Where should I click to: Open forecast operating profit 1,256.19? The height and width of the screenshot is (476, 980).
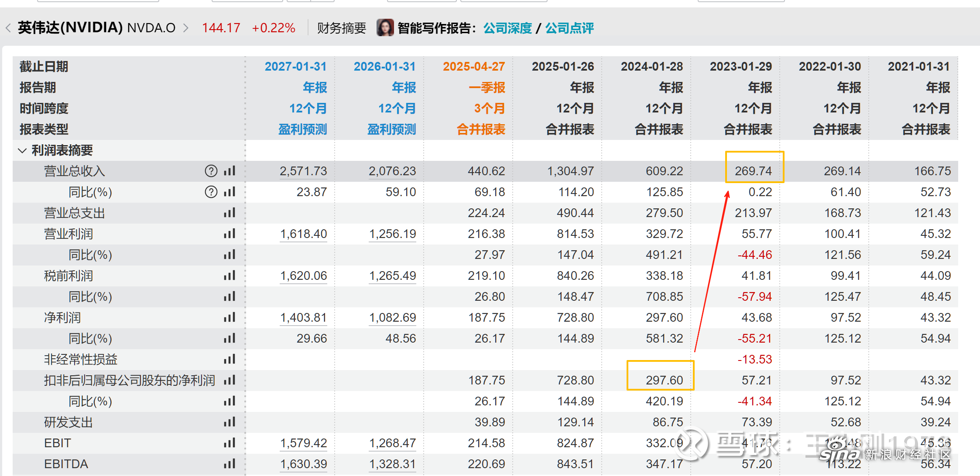392,234
